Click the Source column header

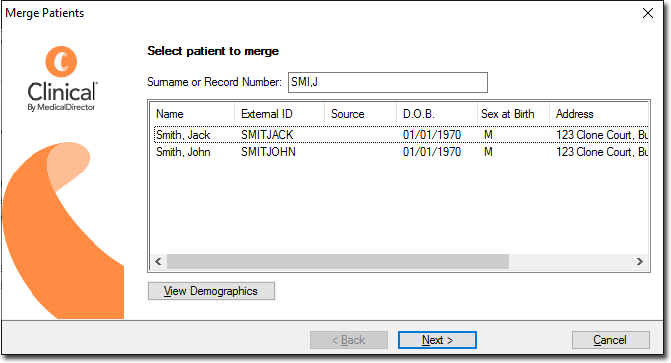coord(360,114)
